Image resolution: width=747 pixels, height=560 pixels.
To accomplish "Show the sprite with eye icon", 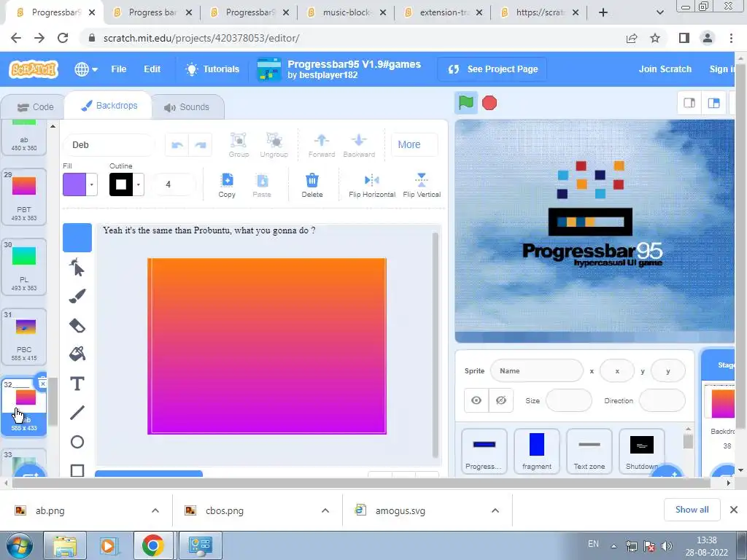I will pyautogui.click(x=476, y=400).
